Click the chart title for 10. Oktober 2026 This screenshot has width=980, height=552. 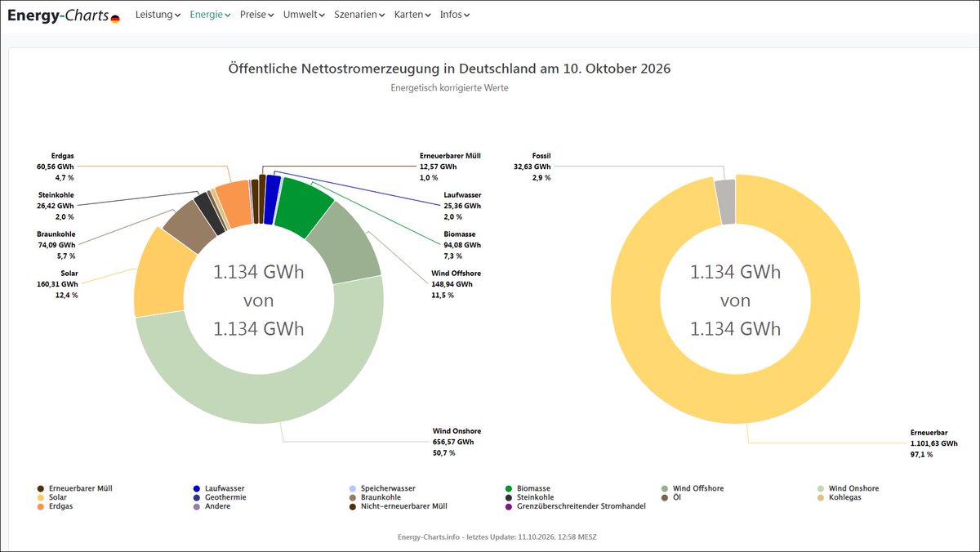pos(449,69)
